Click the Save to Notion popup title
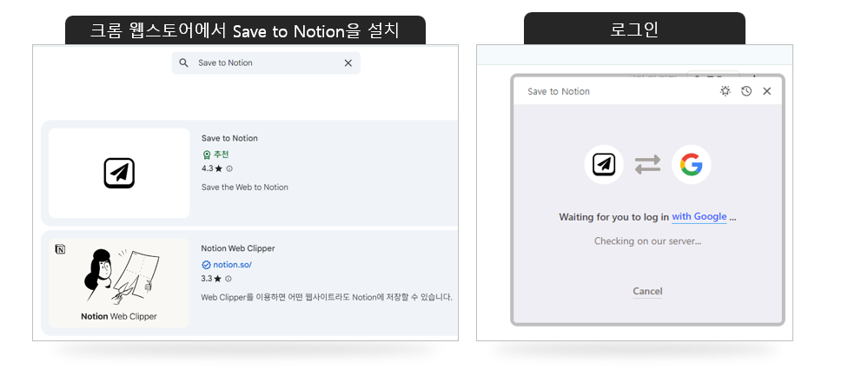The width and height of the screenshot is (868, 376). [x=559, y=91]
